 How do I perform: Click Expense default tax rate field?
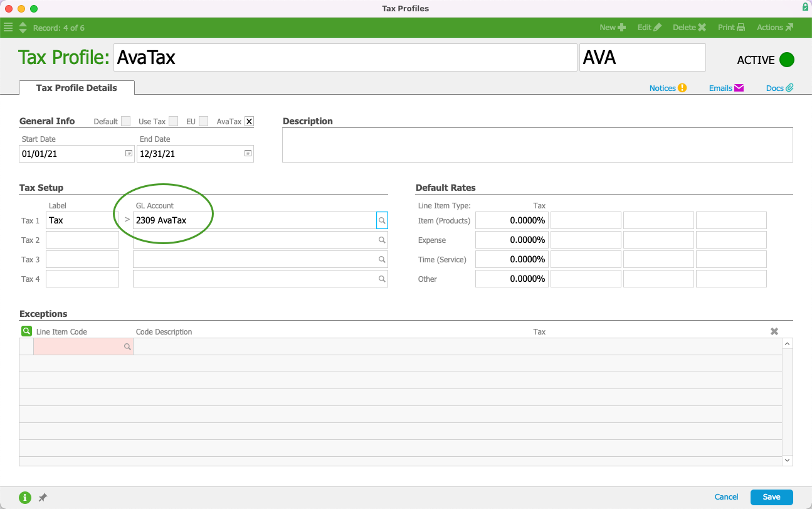coord(511,240)
